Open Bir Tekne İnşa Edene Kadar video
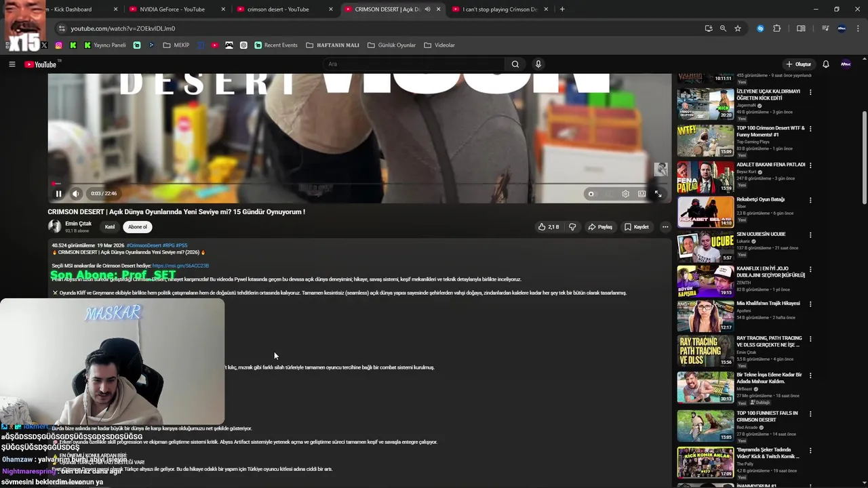This screenshot has height=488, width=868. pyautogui.click(x=705, y=387)
